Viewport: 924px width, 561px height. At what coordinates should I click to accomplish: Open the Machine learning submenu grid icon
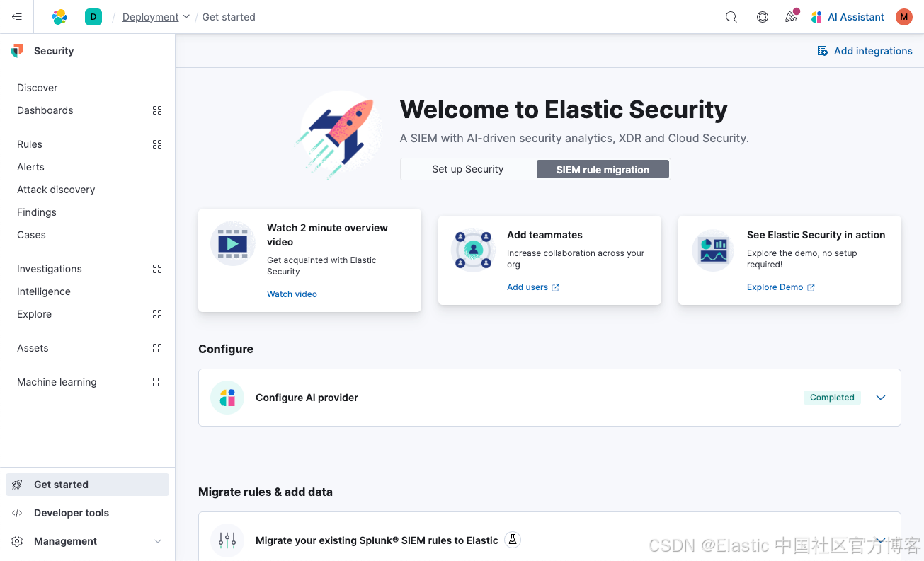[x=157, y=382]
